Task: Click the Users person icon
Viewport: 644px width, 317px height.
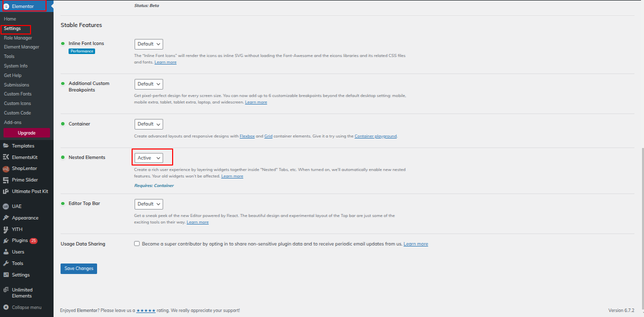Action: pos(6,252)
